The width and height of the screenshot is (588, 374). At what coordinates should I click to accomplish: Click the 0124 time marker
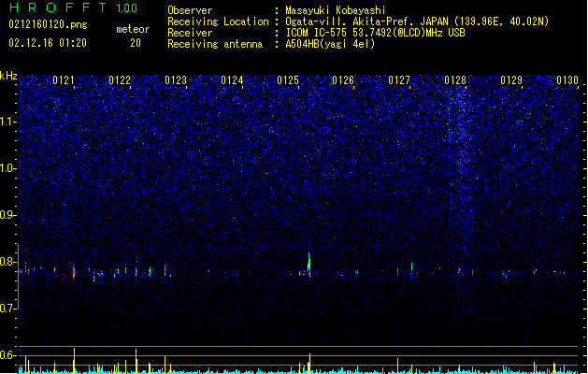(232, 80)
